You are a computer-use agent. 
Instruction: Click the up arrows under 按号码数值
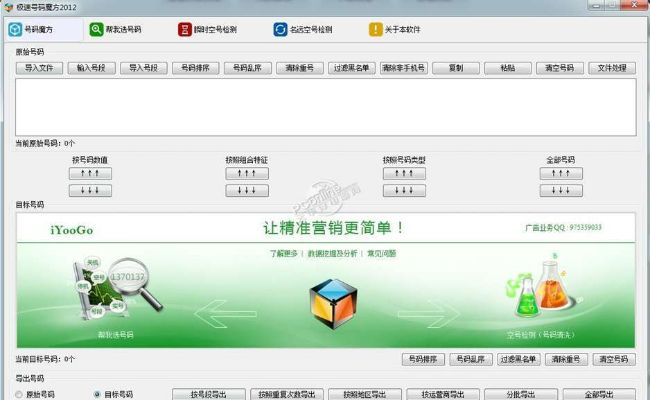tap(90, 173)
